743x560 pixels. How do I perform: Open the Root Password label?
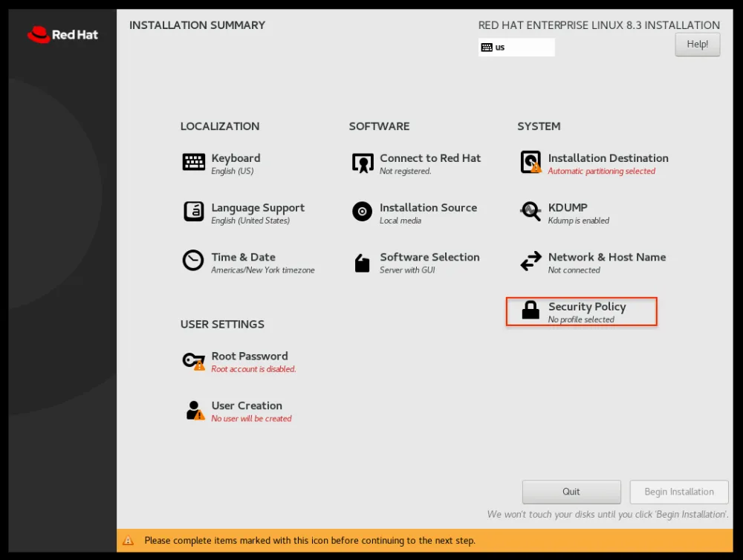250,356
